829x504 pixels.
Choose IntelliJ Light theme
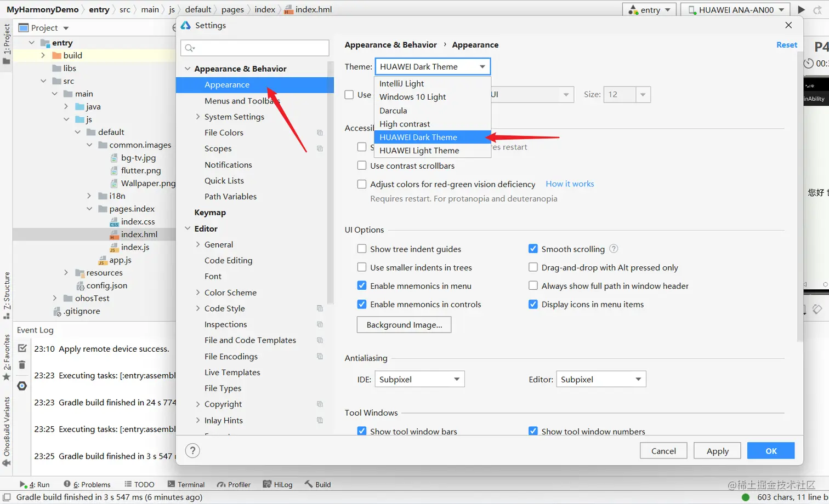(x=432, y=83)
